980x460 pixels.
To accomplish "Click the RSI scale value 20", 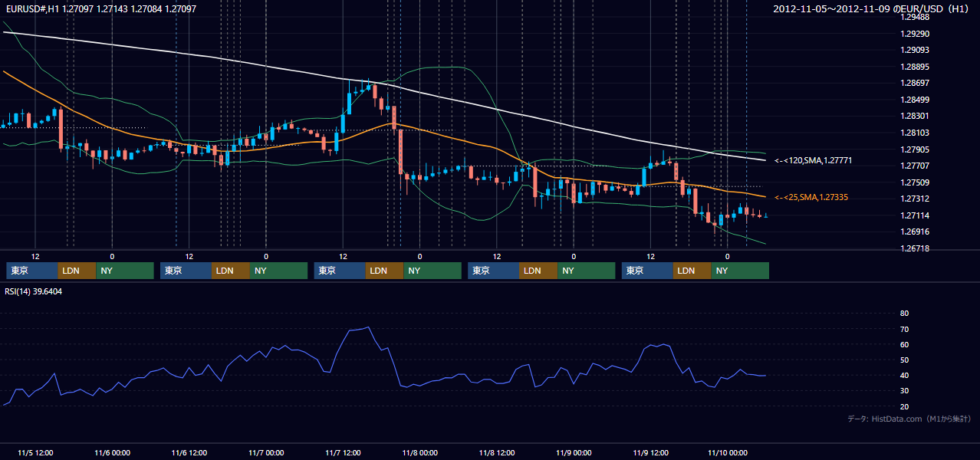I will point(904,406).
